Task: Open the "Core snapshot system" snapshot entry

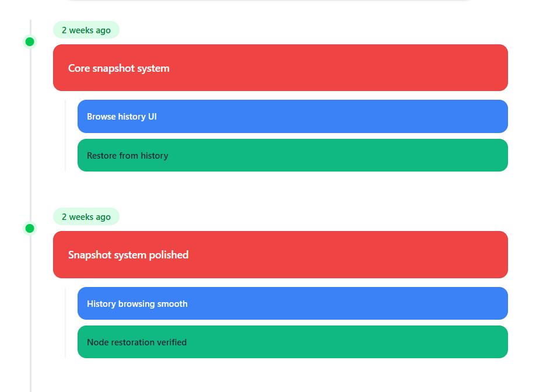Action: [x=280, y=68]
